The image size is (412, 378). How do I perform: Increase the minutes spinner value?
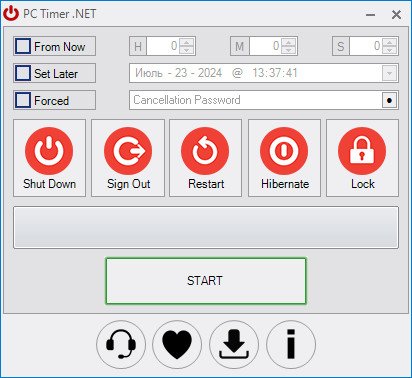point(288,42)
